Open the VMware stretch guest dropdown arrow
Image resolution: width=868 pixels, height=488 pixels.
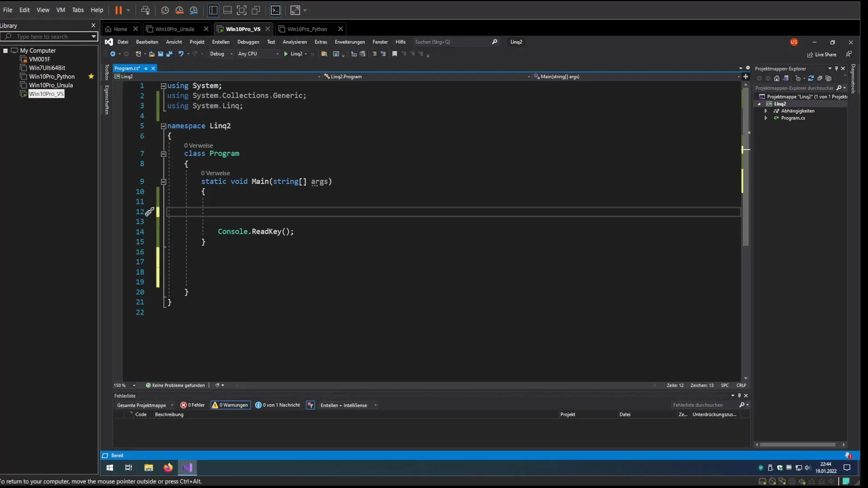(x=305, y=10)
